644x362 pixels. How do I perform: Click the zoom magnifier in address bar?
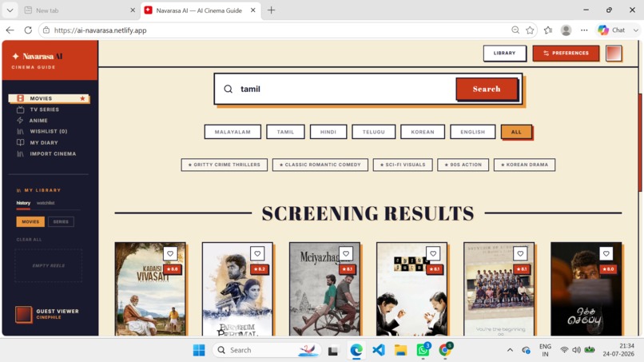(x=515, y=30)
